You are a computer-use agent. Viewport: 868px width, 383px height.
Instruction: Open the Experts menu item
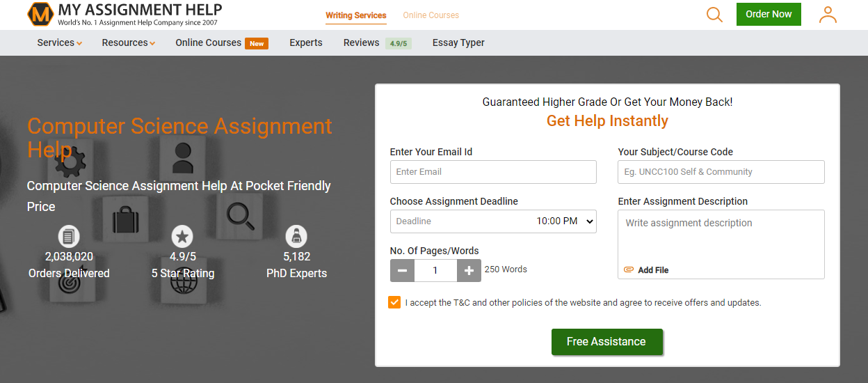pyautogui.click(x=306, y=42)
